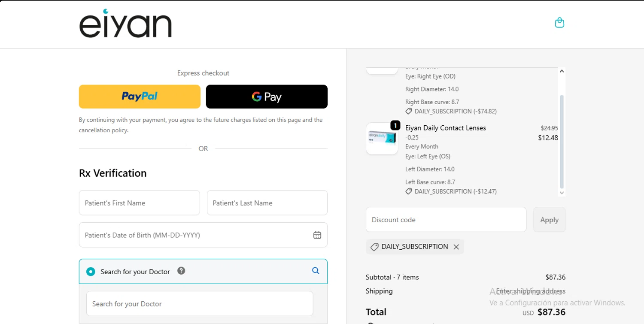Open the shopping bag cart icon
This screenshot has height=324, width=644.
tap(559, 23)
